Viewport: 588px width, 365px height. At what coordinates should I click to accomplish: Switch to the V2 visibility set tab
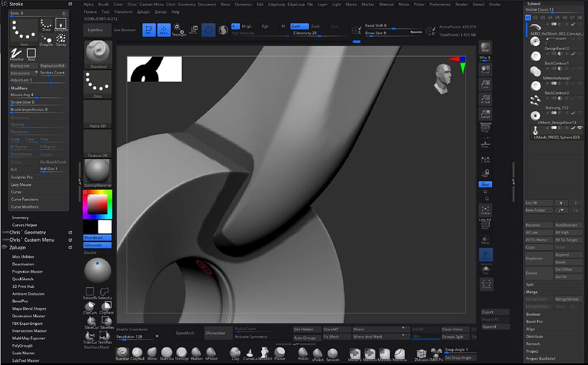535,18
